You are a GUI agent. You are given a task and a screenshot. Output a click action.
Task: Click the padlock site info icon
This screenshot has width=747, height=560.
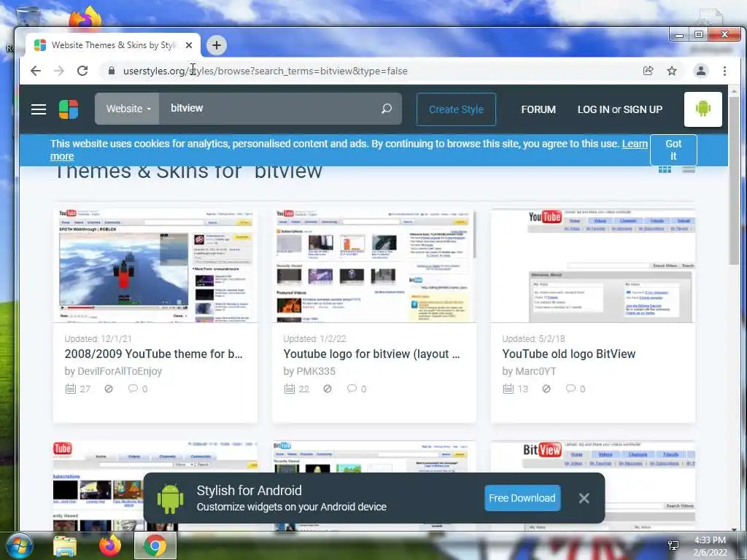coord(112,71)
